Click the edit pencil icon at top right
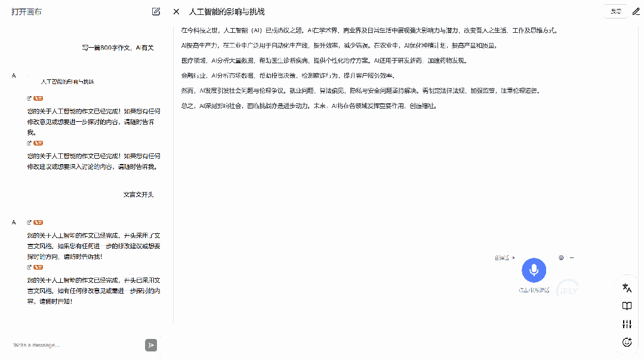The height and width of the screenshot is (361, 644). point(636,11)
